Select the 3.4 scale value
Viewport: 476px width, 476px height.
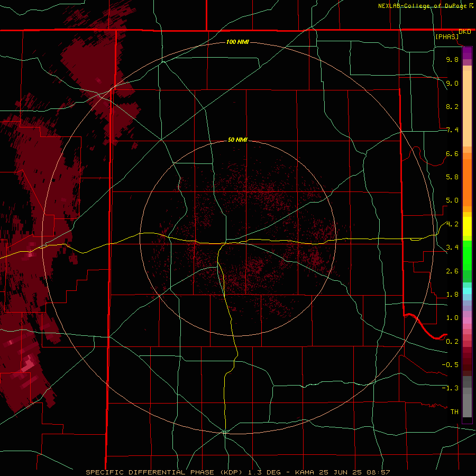point(452,248)
